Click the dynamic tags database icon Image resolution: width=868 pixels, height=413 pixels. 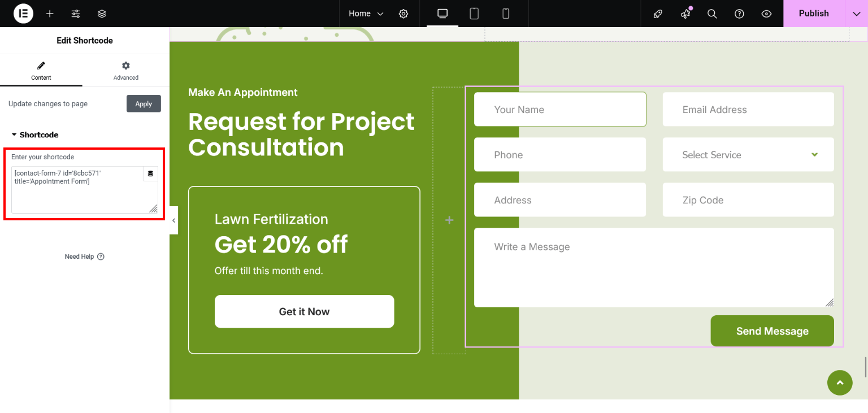pyautogui.click(x=150, y=174)
